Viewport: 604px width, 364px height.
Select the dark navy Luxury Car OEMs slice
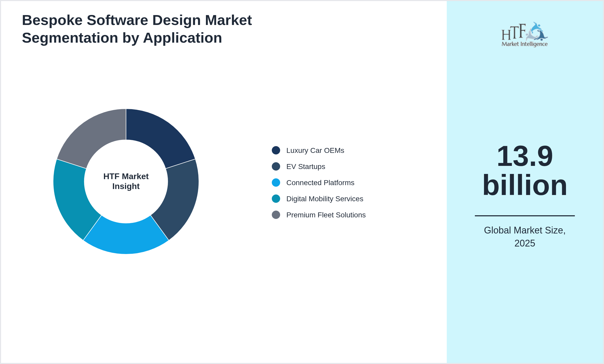tap(160, 135)
